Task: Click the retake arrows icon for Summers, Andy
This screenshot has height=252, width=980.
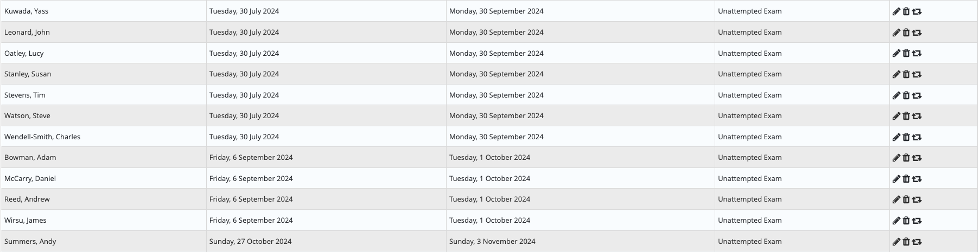Action: (917, 242)
